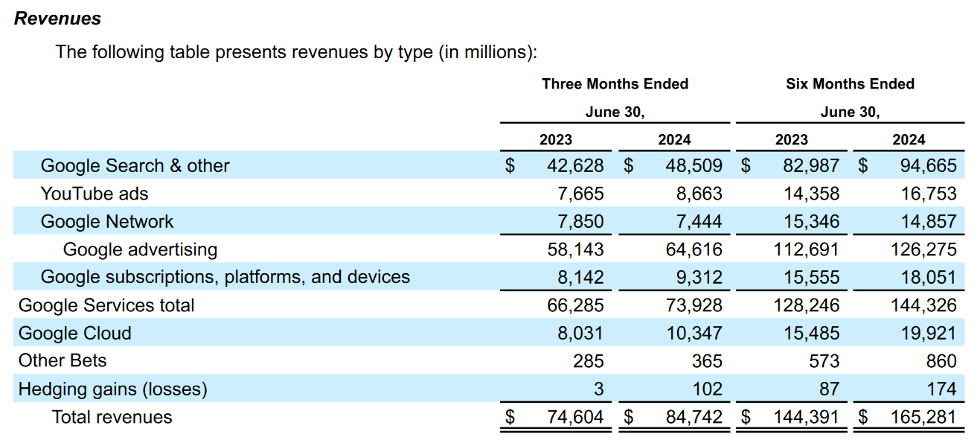This screenshot has height=446, width=980.
Task: Click the value 16,753
Action: pos(928,194)
